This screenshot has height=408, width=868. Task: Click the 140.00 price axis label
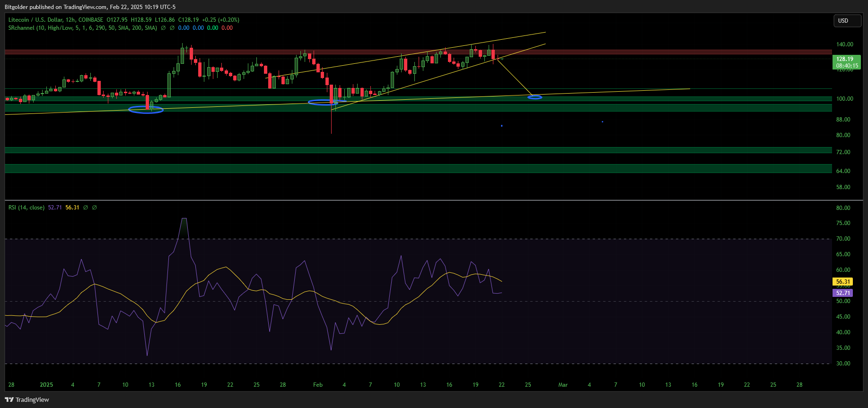[844, 44]
